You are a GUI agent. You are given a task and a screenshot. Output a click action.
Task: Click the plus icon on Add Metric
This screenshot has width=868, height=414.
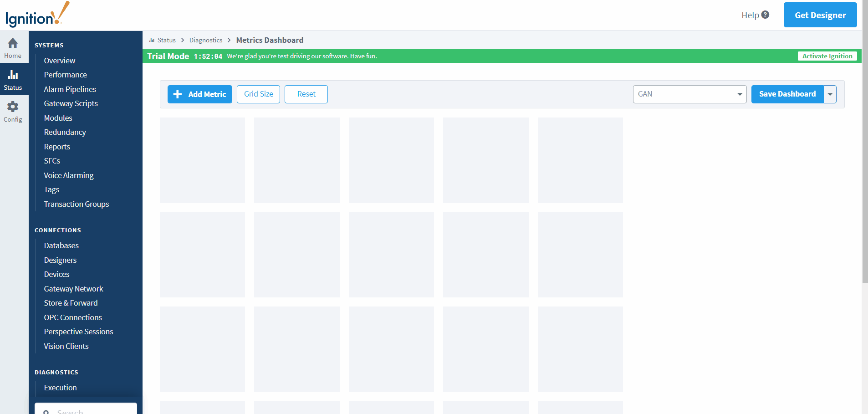pos(178,94)
